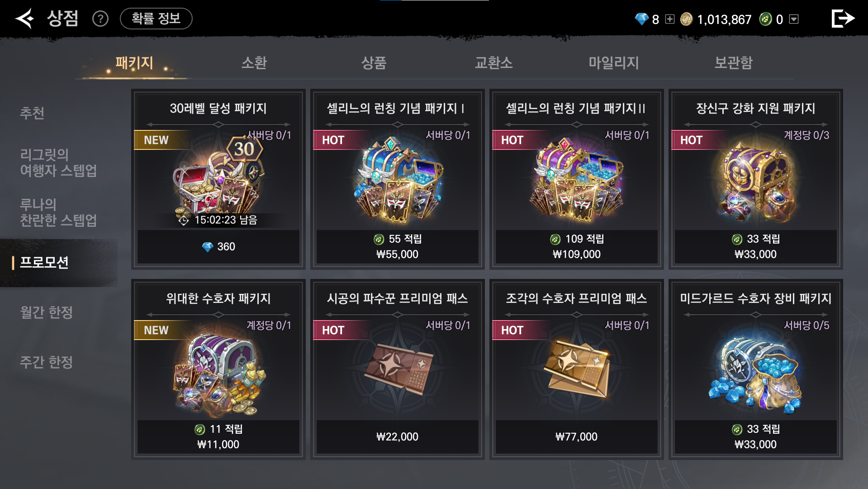Click the exit door icon
The width and height of the screenshot is (868, 489).
tap(843, 19)
